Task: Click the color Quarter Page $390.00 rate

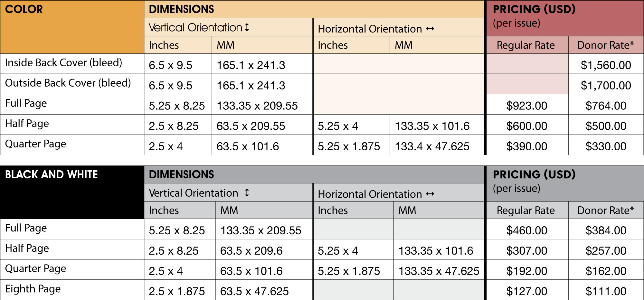Action: pyautogui.click(x=527, y=146)
